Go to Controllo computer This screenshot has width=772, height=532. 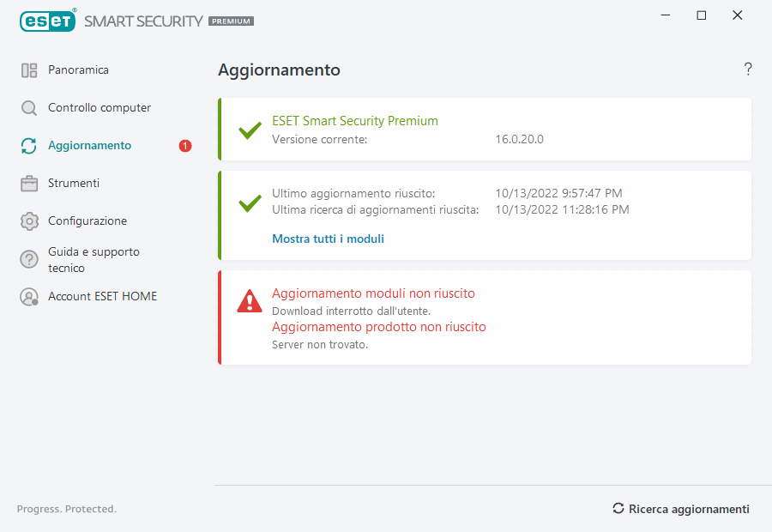[x=100, y=108]
